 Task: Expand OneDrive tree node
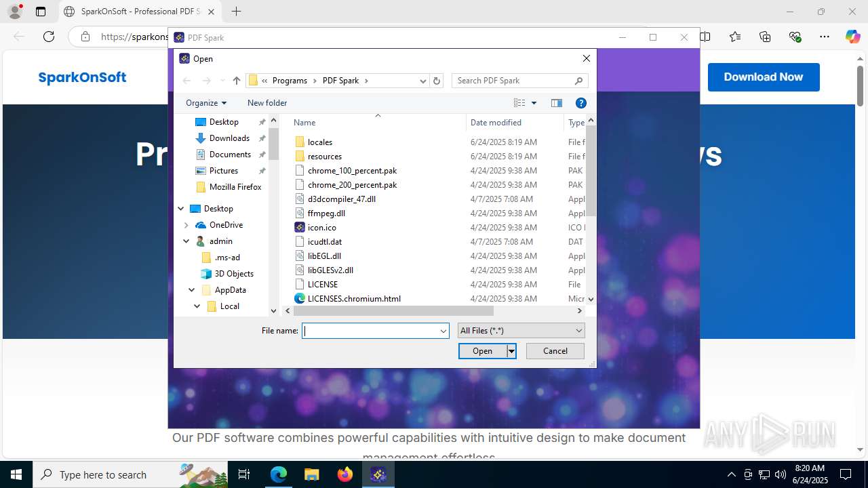(x=186, y=225)
